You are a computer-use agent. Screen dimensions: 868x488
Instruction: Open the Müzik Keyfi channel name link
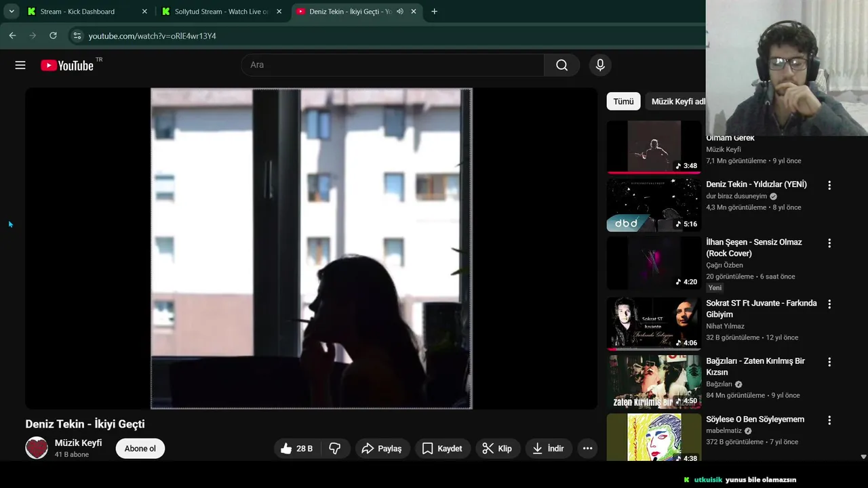pyautogui.click(x=79, y=443)
